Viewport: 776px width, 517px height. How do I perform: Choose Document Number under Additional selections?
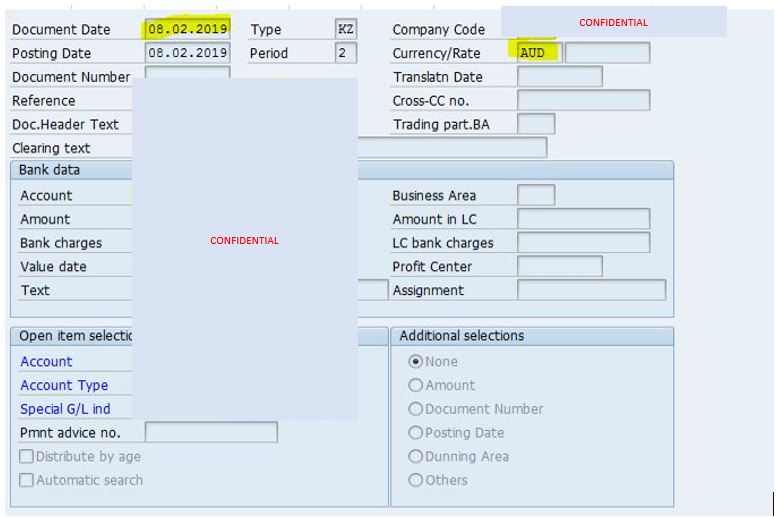click(416, 409)
